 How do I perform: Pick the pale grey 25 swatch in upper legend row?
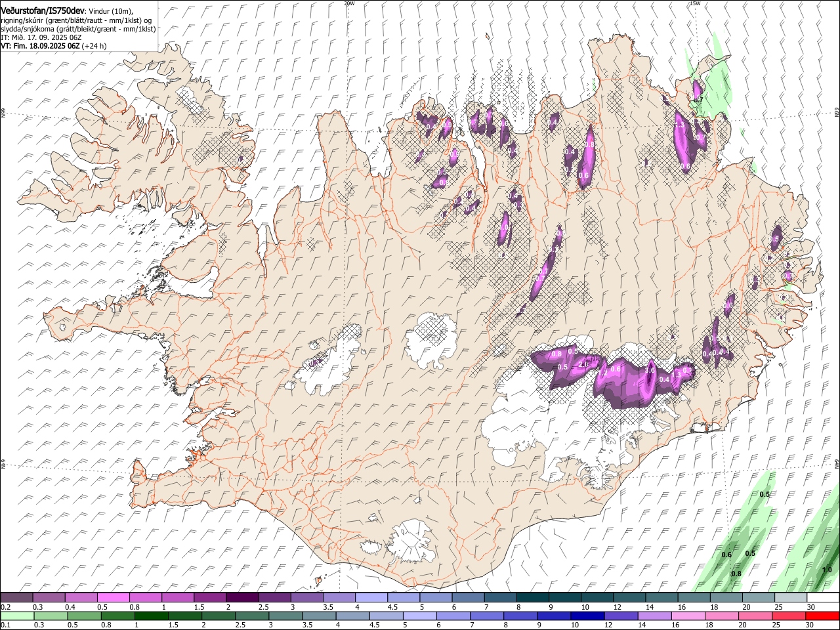[x=791, y=598]
